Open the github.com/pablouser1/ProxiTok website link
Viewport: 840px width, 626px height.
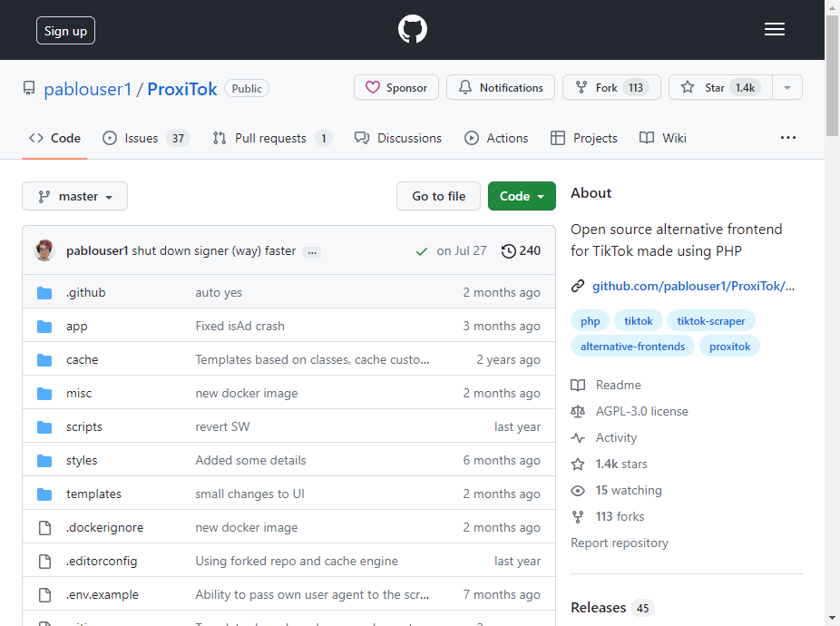693,286
